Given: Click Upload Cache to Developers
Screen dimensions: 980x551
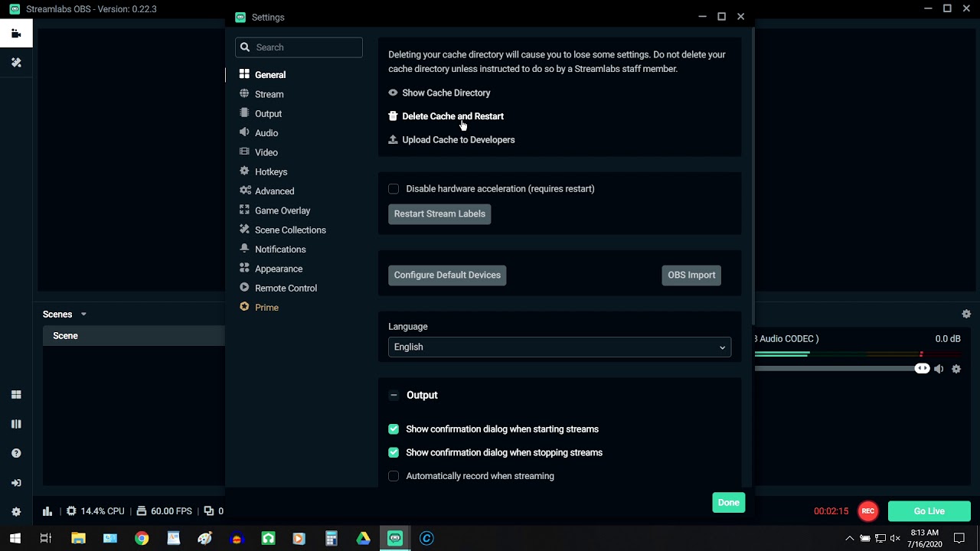Looking at the screenshot, I should click(x=459, y=140).
